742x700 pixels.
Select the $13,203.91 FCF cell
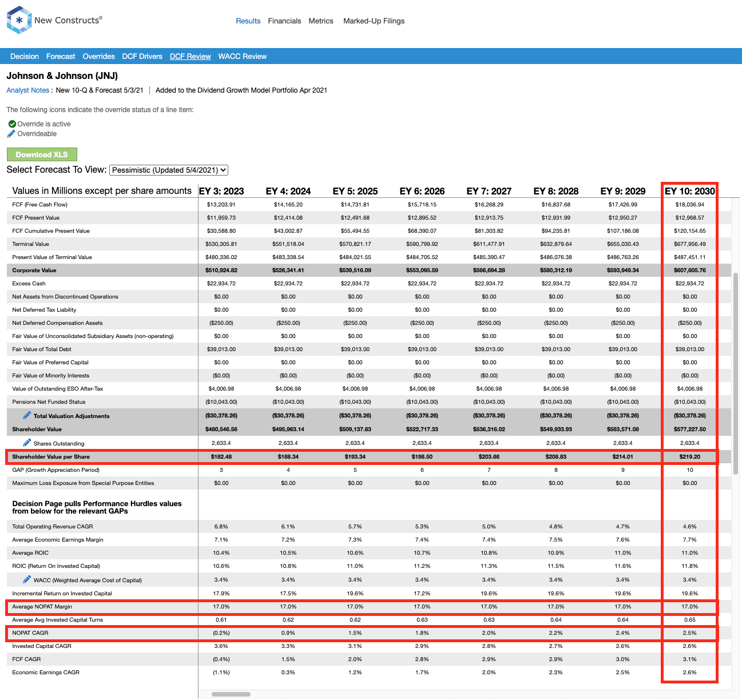click(221, 204)
